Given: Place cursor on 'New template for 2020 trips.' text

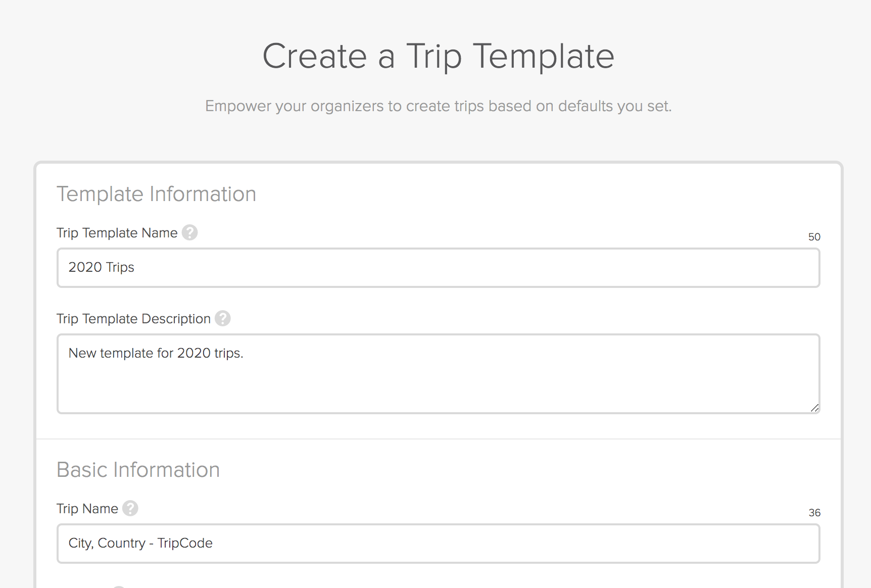Looking at the screenshot, I should (x=156, y=353).
